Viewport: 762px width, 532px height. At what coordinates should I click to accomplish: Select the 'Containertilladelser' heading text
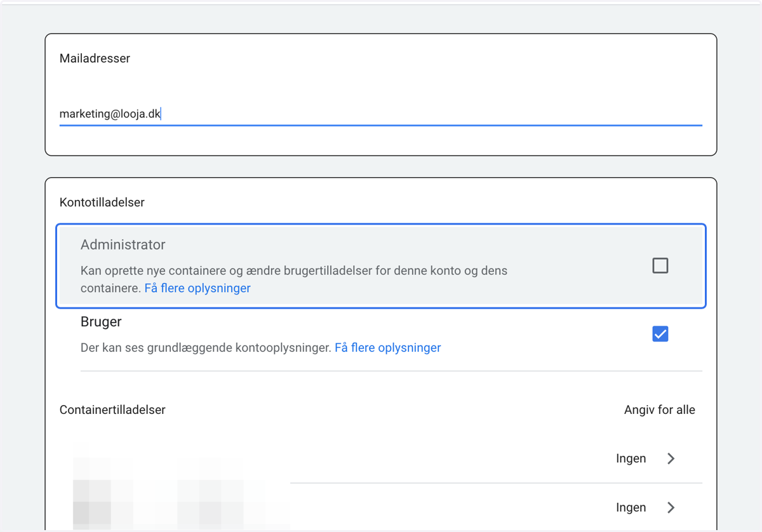click(112, 410)
